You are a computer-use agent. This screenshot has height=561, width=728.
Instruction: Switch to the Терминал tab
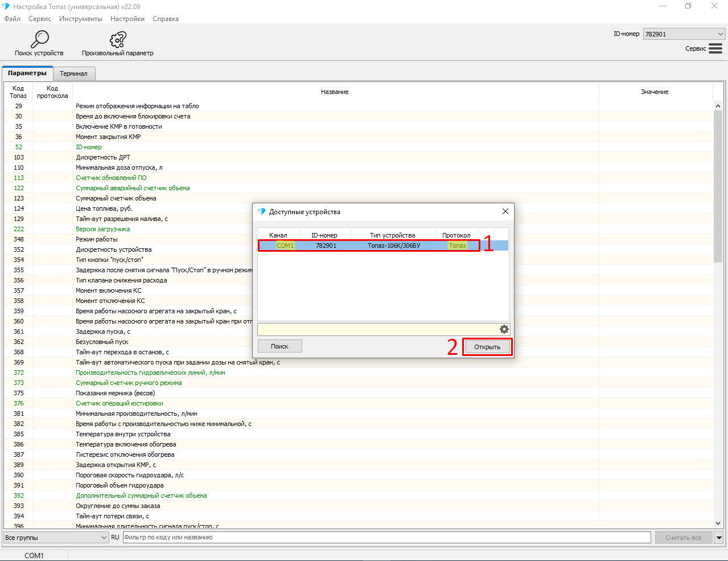(73, 73)
